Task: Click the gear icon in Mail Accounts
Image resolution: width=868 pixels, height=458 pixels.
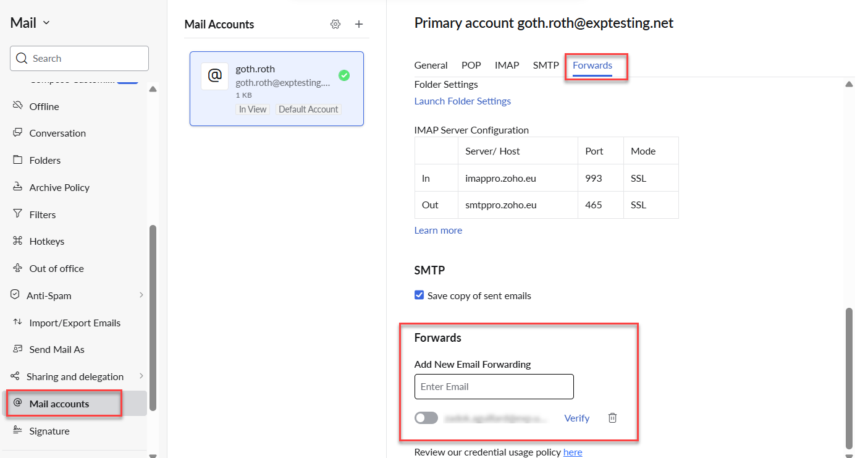Action: [x=335, y=24]
